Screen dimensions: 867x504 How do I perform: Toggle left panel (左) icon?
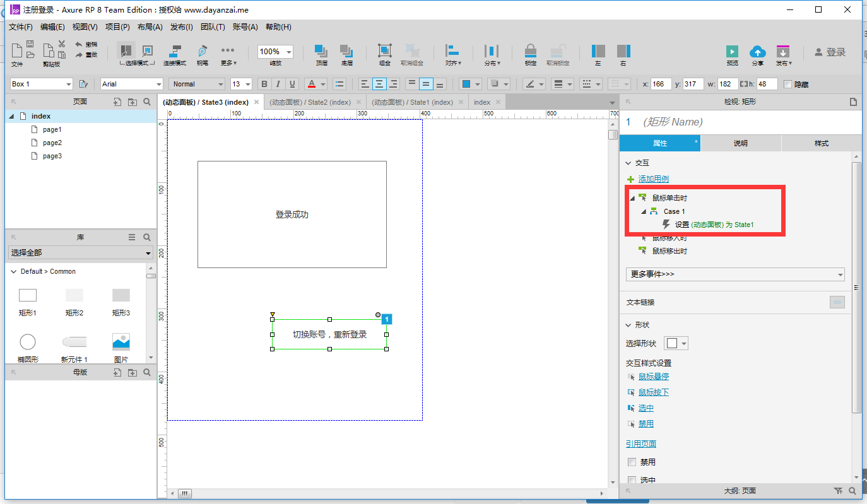point(598,51)
